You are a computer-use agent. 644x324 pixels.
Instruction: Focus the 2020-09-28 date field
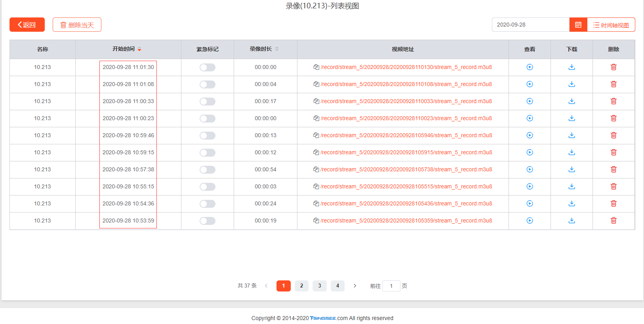[x=531, y=25]
